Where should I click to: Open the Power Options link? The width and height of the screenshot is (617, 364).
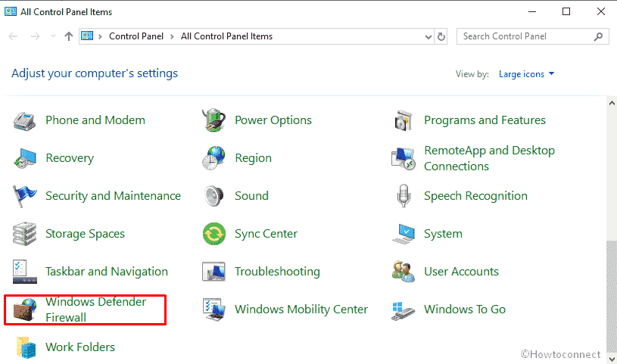(x=273, y=120)
